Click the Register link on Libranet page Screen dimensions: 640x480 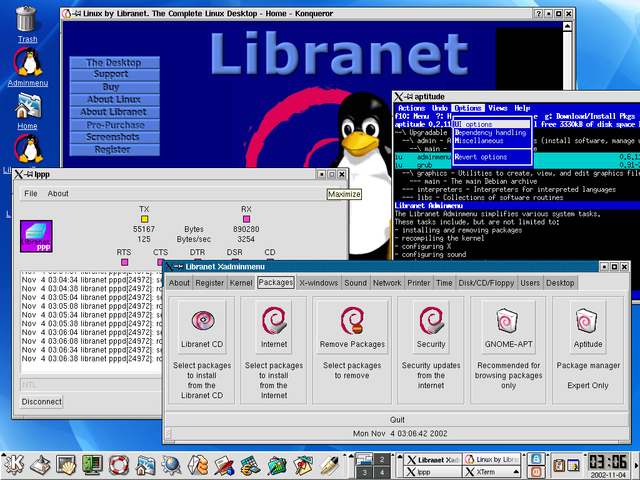(114, 150)
